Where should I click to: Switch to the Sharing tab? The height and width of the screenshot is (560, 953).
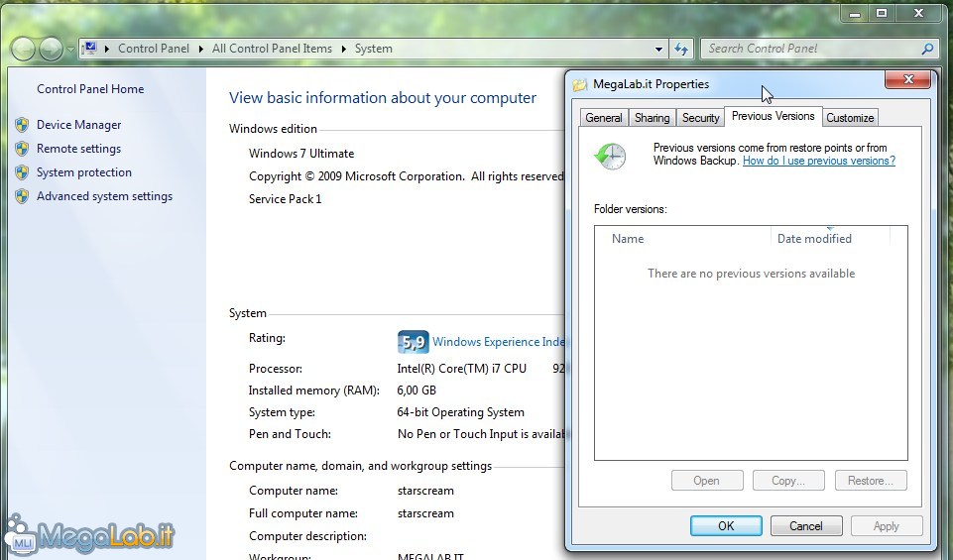[x=653, y=118]
